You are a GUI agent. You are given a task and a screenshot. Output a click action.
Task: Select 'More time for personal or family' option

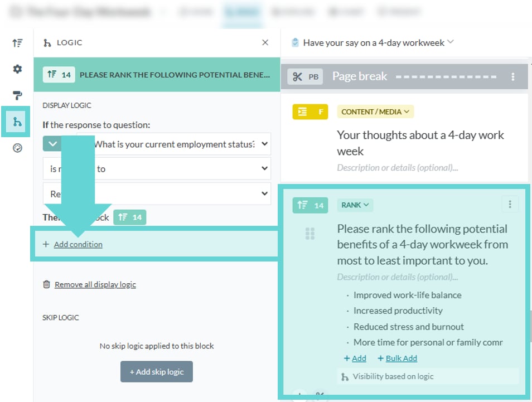click(x=428, y=342)
